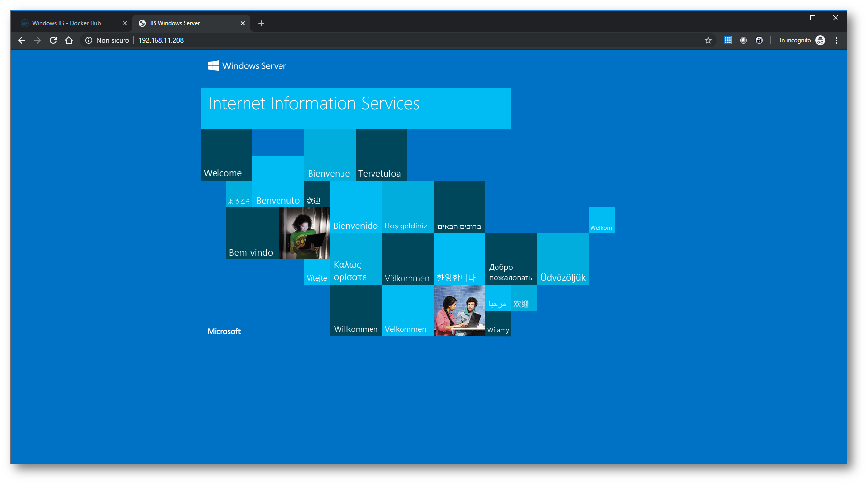This screenshot has width=868, height=485.
Task: Click the Japanese ようこそ tile
Action: [x=239, y=194]
